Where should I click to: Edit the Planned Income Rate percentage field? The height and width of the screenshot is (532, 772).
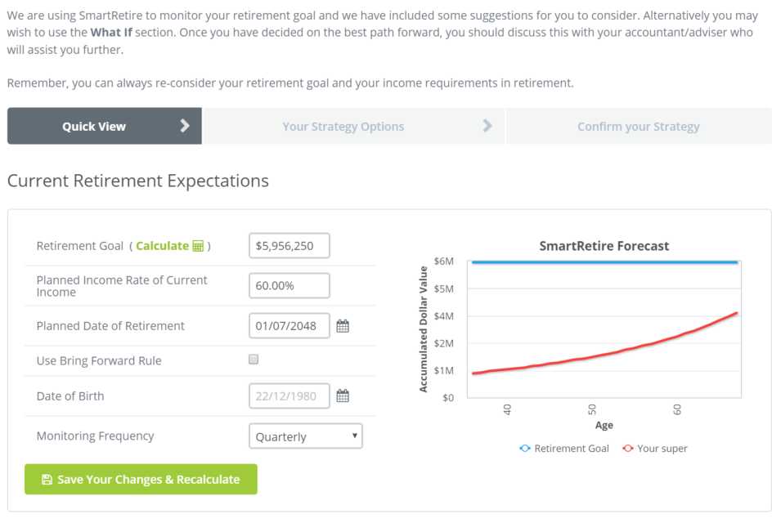pyautogui.click(x=289, y=286)
